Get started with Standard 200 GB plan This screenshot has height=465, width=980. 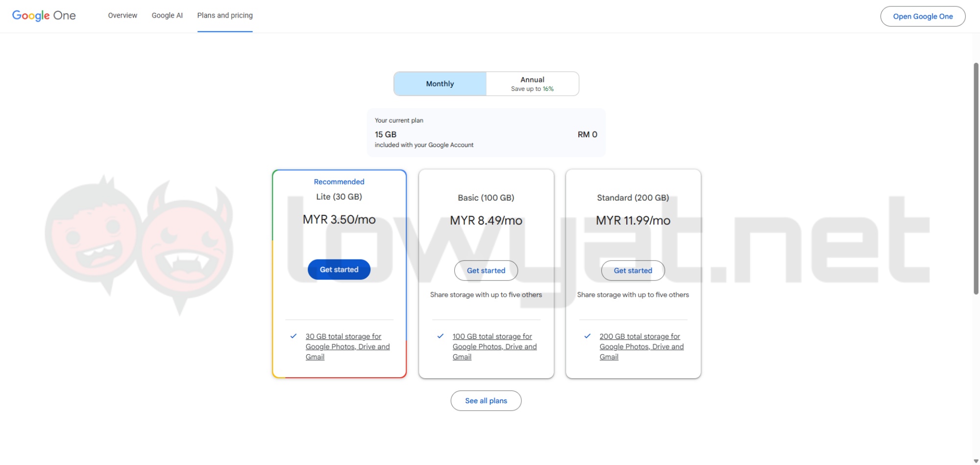tap(633, 271)
